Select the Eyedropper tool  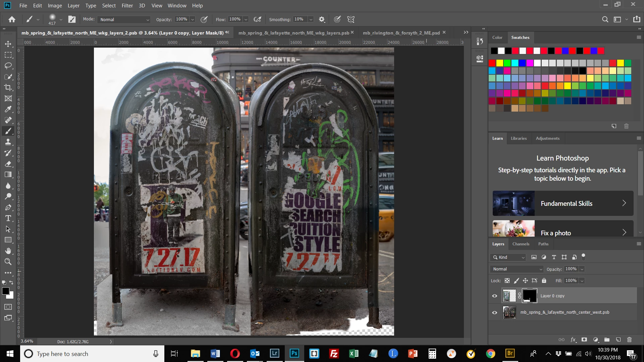point(8,109)
